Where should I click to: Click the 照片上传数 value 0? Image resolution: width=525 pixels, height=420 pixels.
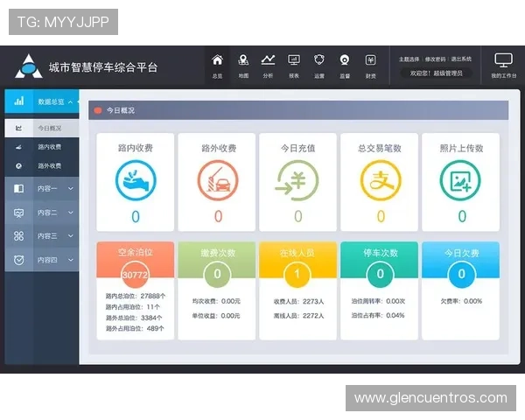[462, 216]
